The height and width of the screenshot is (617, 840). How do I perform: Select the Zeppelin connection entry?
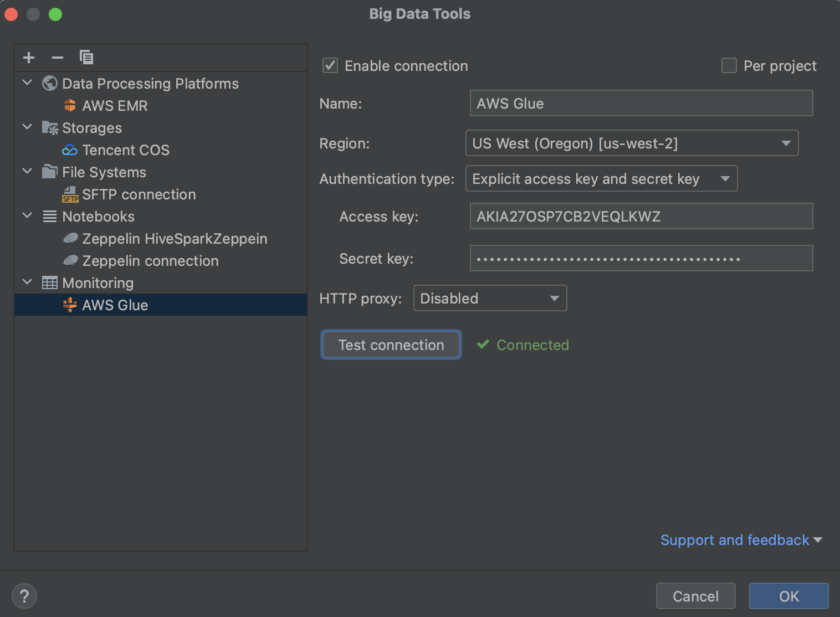[151, 260]
